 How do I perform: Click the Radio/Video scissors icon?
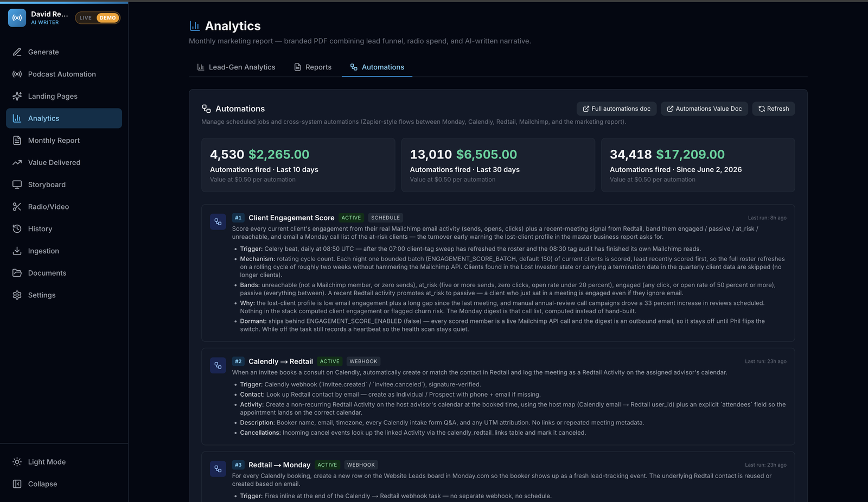point(17,207)
